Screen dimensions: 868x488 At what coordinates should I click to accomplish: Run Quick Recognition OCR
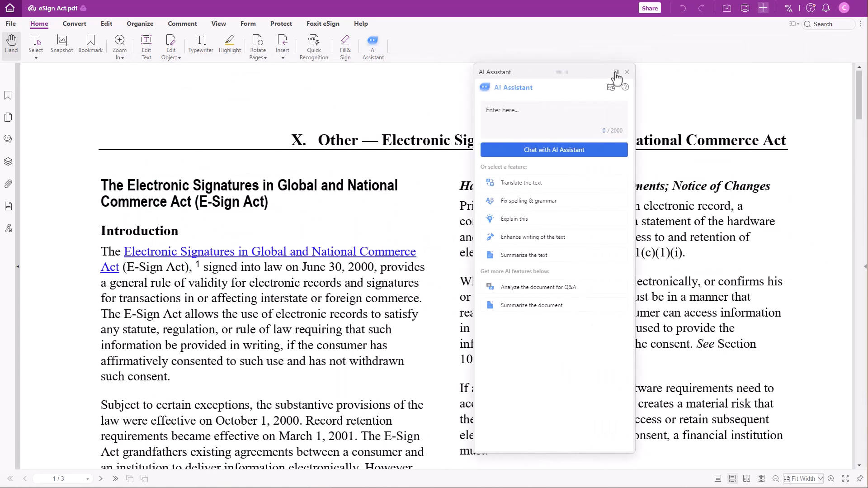(x=314, y=47)
